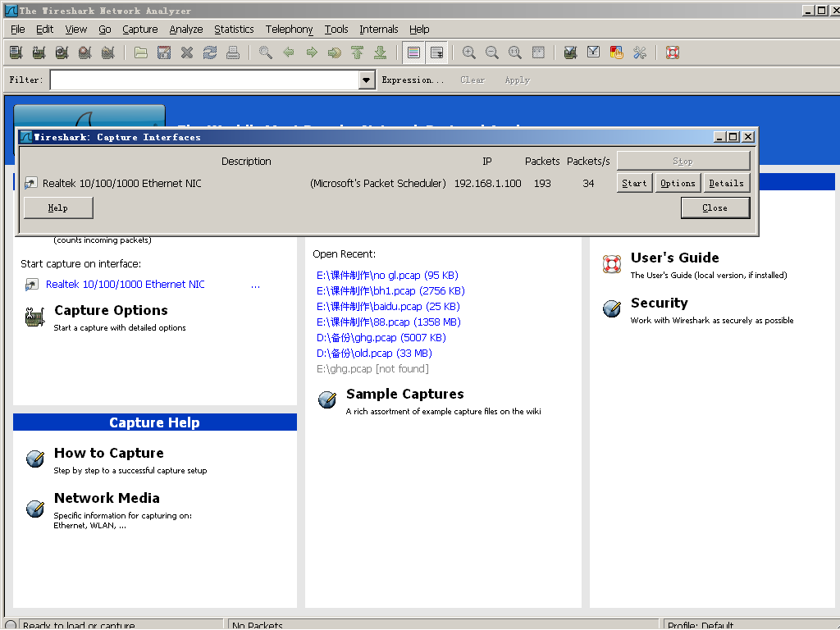Open Options for the Realtek interface
This screenshot has width=840, height=630.
678,183
